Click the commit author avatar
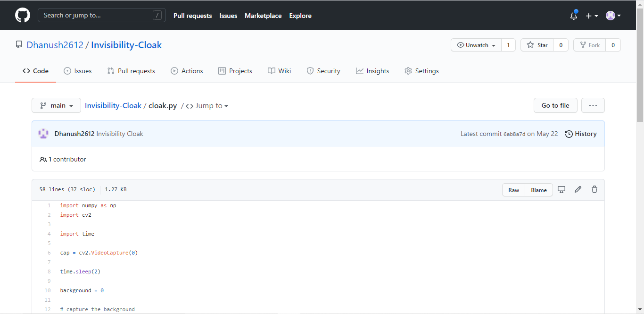This screenshot has width=644, height=314. pos(43,134)
